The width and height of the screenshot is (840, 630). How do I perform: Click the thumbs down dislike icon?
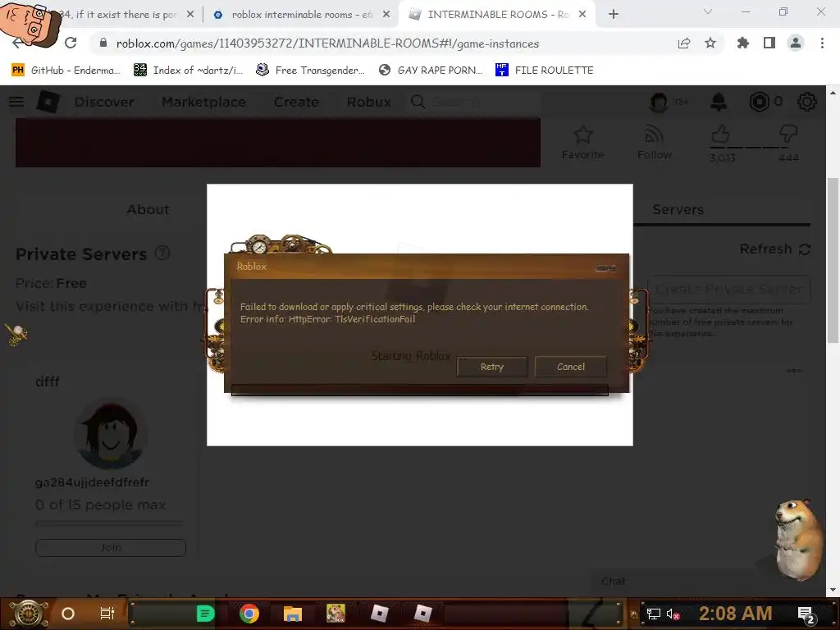point(788,134)
